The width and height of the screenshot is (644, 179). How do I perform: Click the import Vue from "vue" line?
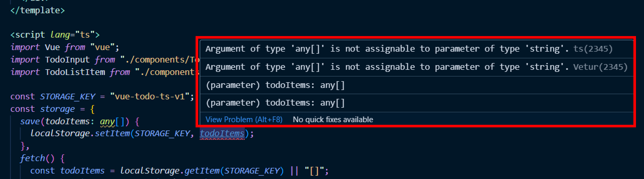click(x=65, y=47)
